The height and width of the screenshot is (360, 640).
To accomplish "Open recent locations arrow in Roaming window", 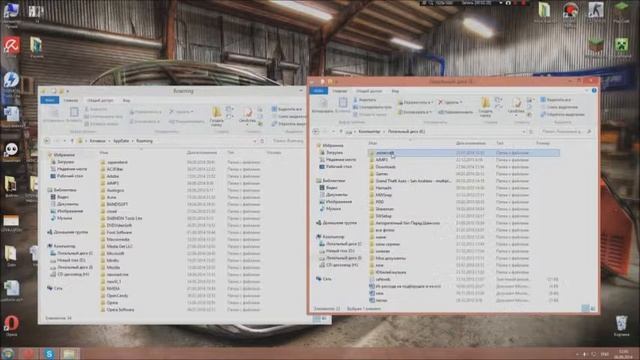I will [64, 141].
